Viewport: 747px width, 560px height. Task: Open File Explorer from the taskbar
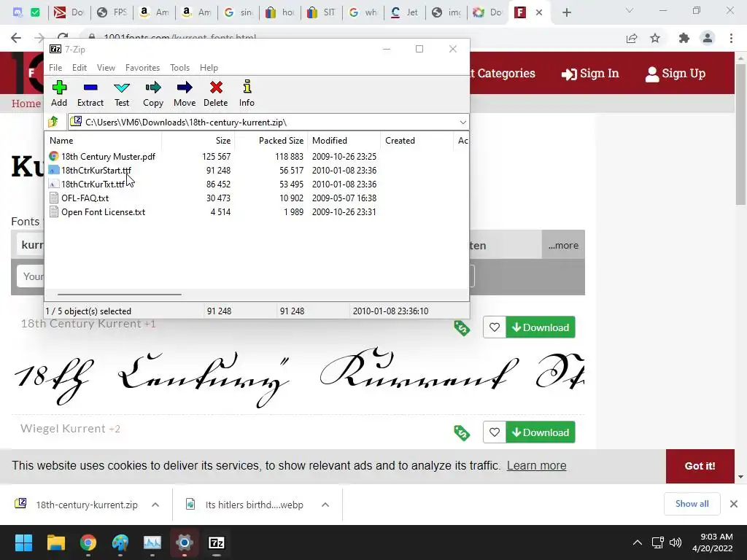[55, 542]
